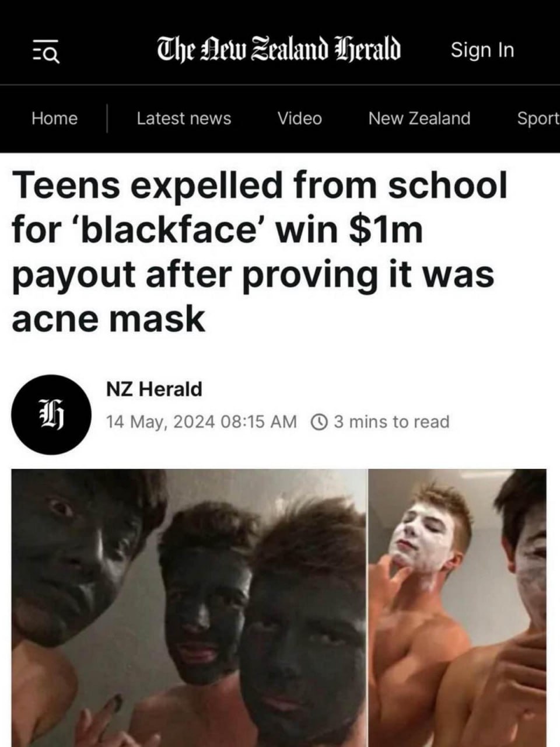Viewport: 560px width, 747px height.
Task: Open the right photo of white face masks
Action: click(458, 608)
